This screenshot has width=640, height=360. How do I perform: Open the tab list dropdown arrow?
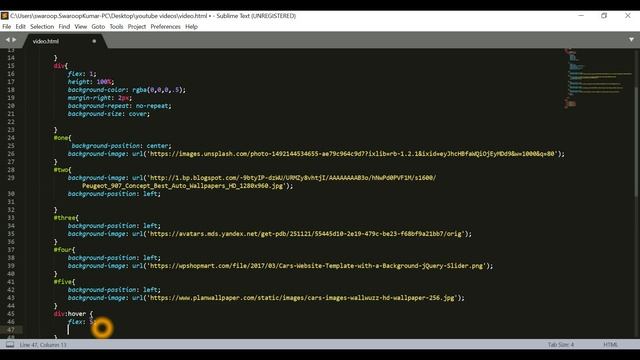point(631,40)
